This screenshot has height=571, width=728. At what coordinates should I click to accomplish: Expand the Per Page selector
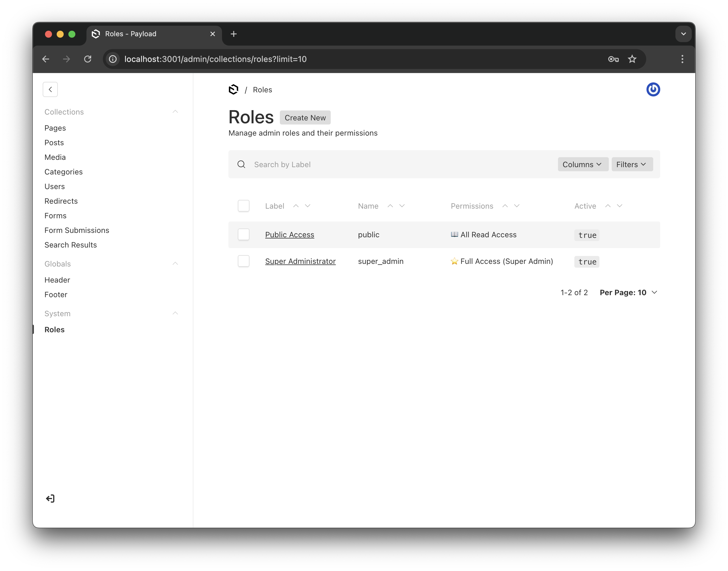(x=628, y=293)
